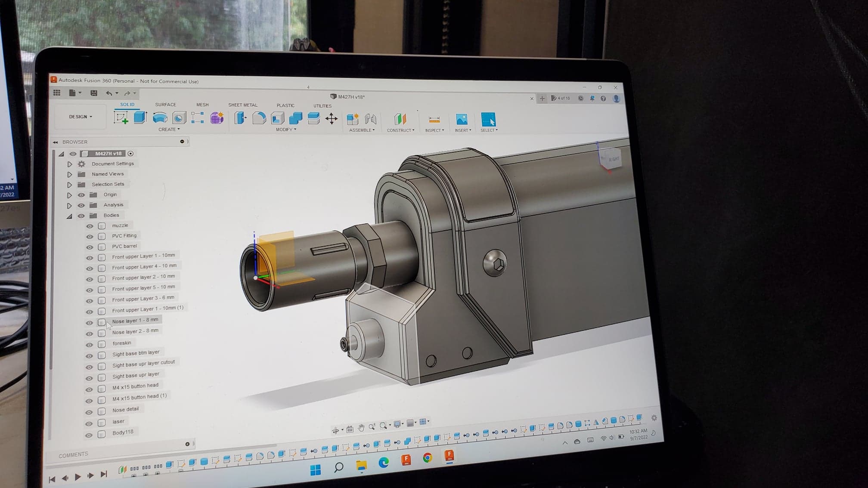Expand the Document Settings node
The height and width of the screenshot is (488, 868).
tap(69, 164)
